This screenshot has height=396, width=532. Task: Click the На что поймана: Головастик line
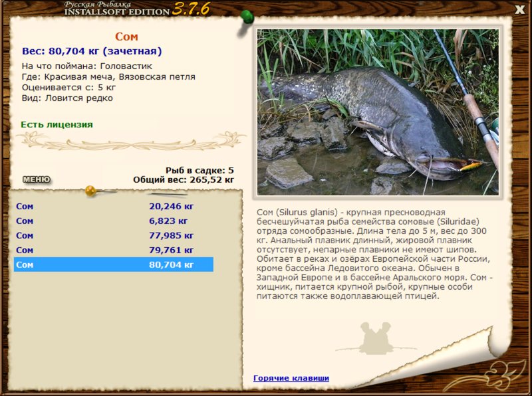[87, 66]
